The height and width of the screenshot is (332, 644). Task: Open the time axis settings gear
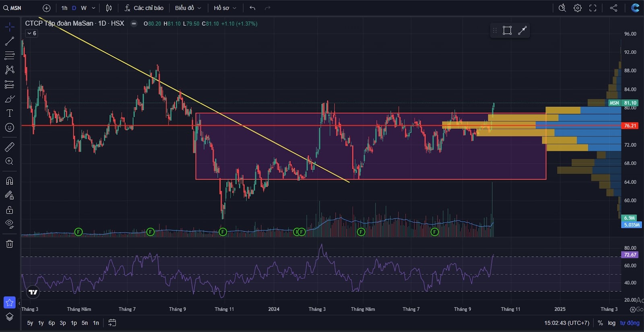pyautogui.click(x=633, y=309)
